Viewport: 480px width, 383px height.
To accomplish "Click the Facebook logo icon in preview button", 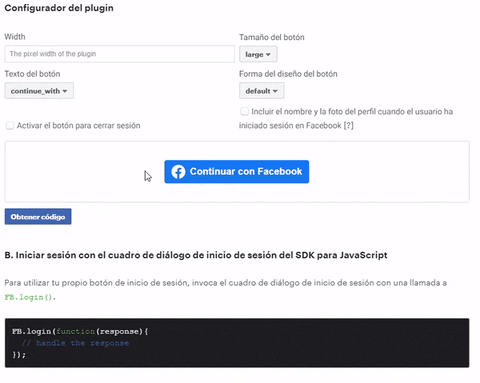I will [178, 172].
